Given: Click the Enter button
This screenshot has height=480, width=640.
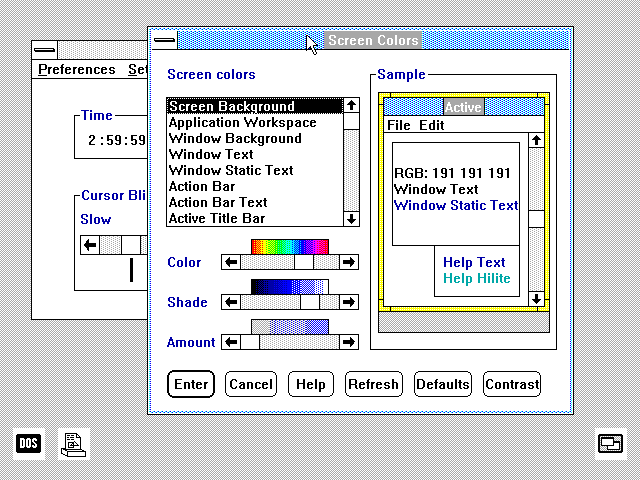Looking at the screenshot, I should [x=191, y=384].
